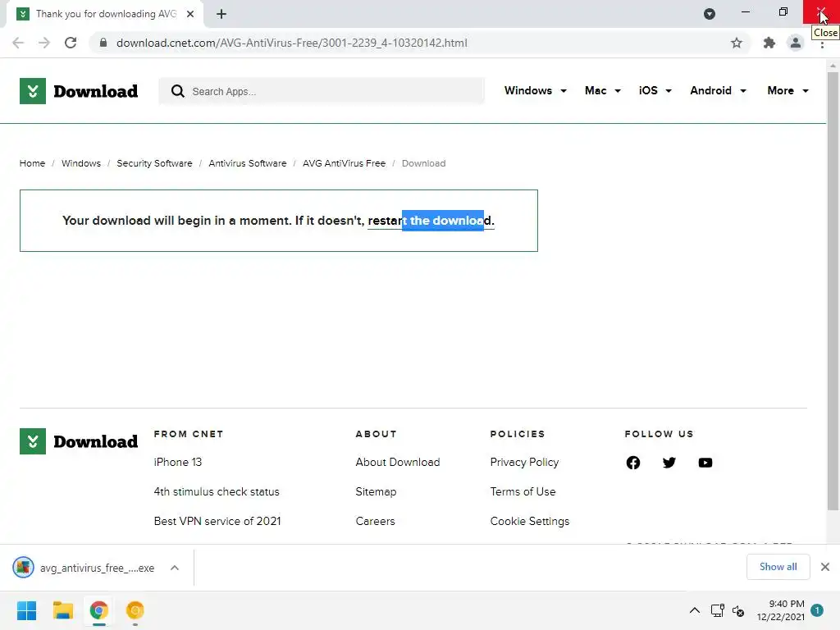This screenshot has width=840, height=630.
Task: Open 4th stimulus check status link
Action: (217, 491)
